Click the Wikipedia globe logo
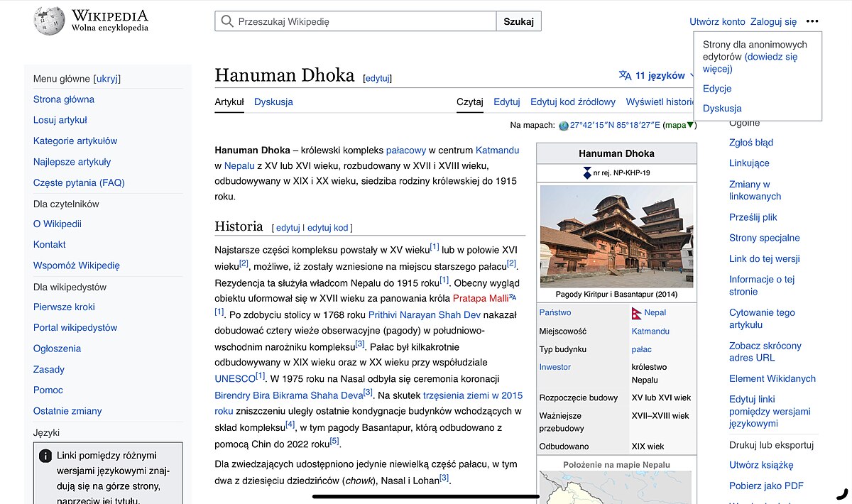Screen dimensions: 852x504 coord(49,21)
